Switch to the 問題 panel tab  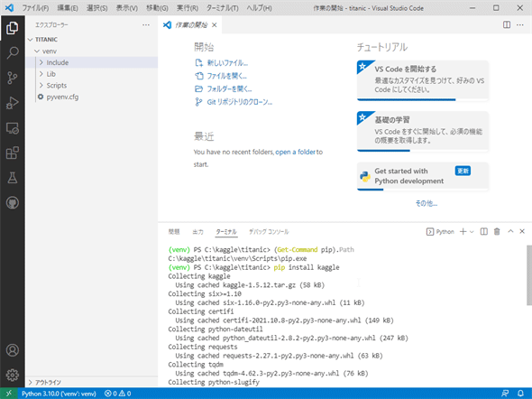coord(174,232)
